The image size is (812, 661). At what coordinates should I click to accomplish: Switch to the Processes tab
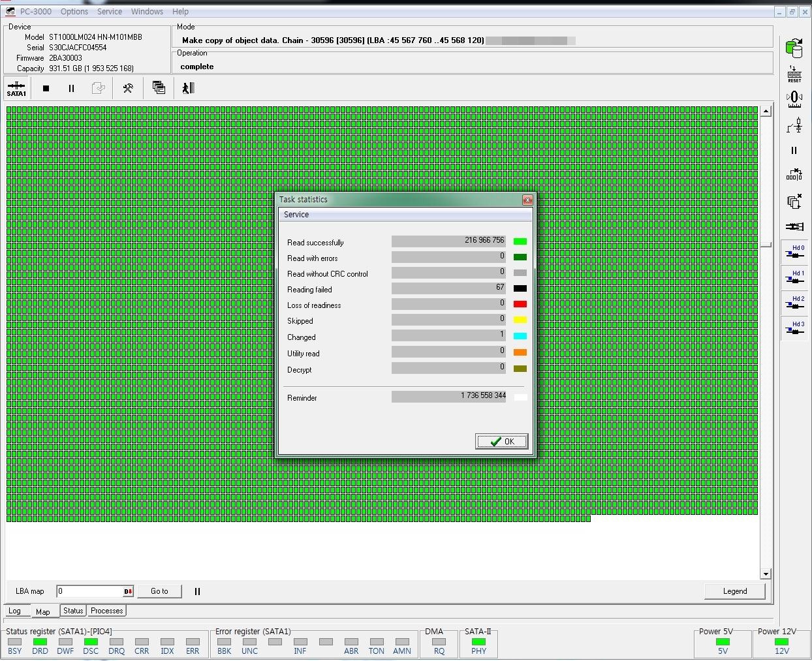(107, 611)
